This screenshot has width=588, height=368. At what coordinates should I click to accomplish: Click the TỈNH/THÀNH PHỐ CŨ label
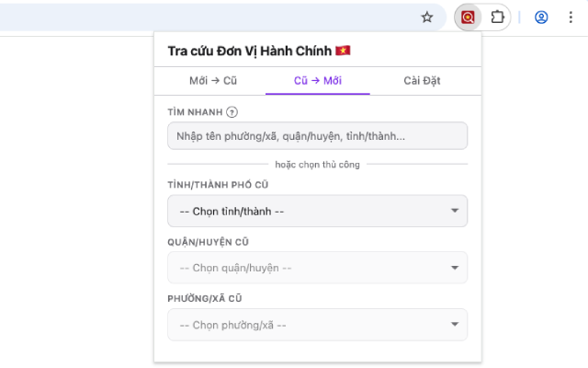coord(218,185)
